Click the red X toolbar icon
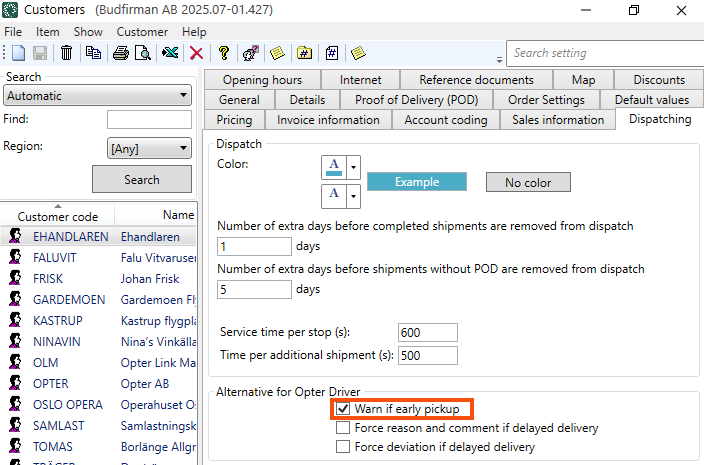704x465 pixels. 196,53
